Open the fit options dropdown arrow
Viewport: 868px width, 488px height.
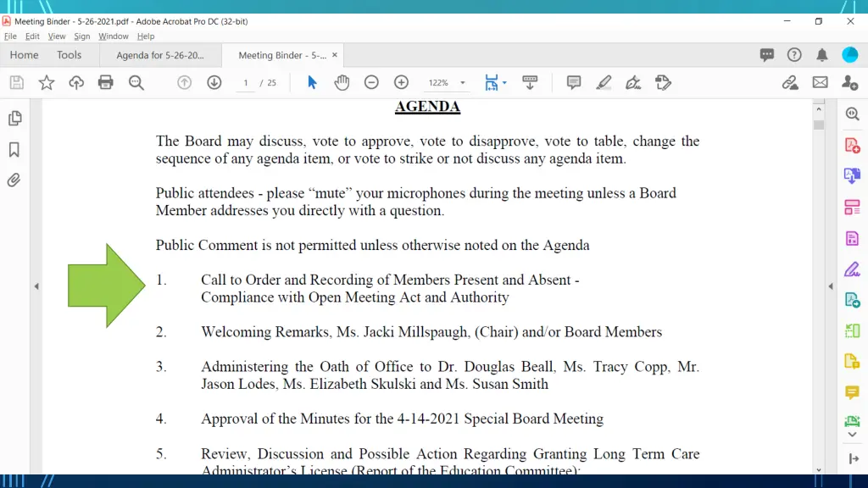coord(504,83)
